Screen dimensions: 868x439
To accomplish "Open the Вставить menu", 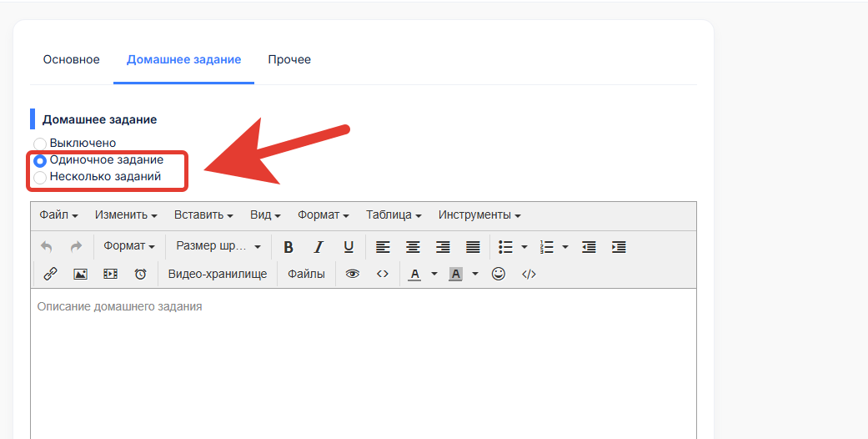I will (x=203, y=215).
